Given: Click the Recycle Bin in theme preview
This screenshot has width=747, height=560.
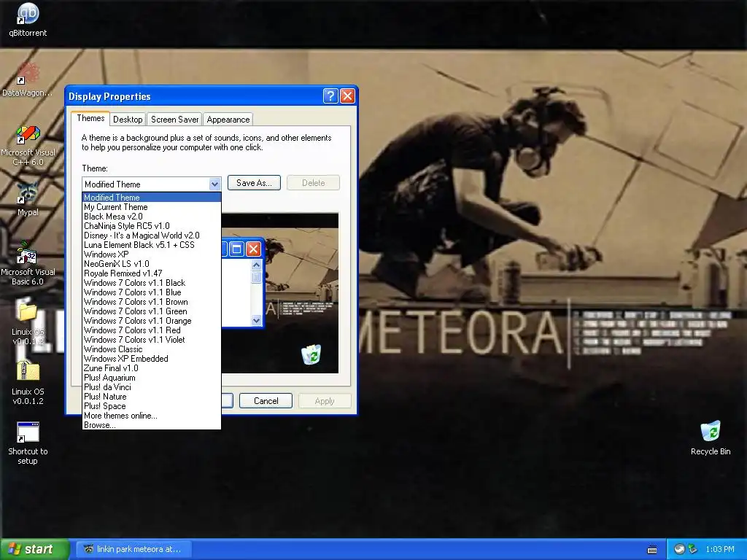Looking at the screenshot, I should point(311,355).
